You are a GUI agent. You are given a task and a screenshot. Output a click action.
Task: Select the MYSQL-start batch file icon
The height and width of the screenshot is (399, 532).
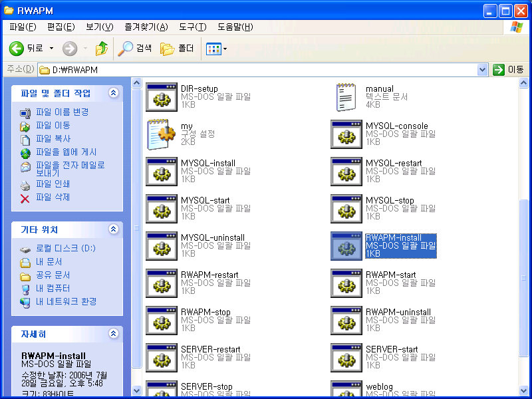162,209
